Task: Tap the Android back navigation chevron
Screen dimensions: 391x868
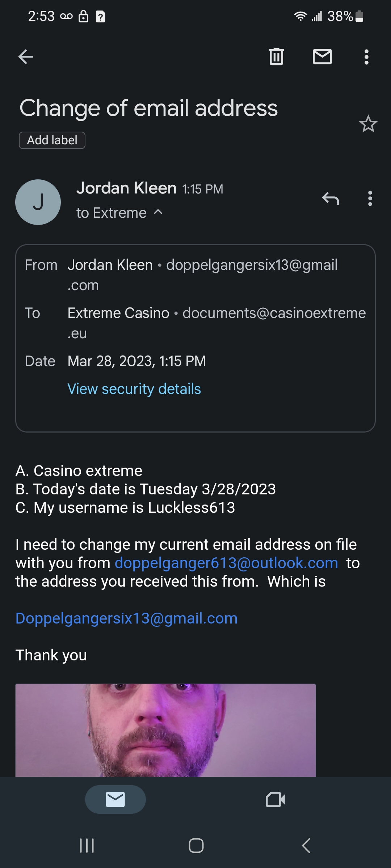Action: (306, 846)
